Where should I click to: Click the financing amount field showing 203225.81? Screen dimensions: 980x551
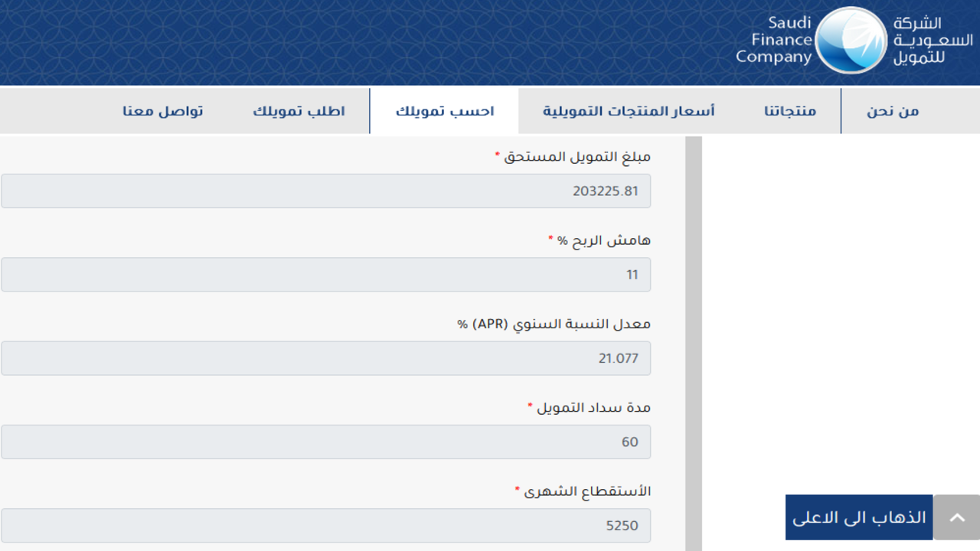[325, 191]
